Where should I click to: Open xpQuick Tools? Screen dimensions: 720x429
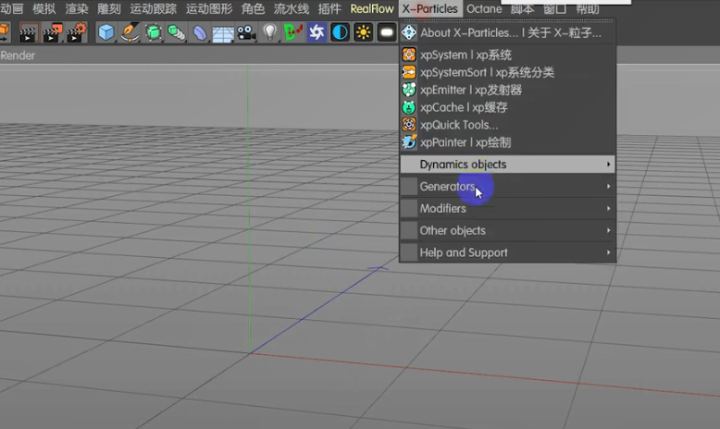[507, 124]
